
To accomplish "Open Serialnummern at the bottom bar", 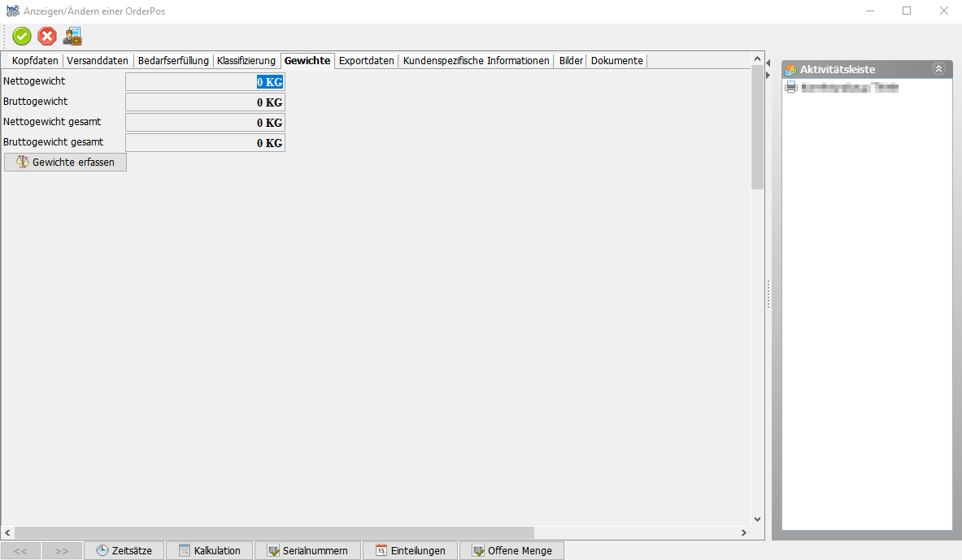I will click(x=307, y=550).
